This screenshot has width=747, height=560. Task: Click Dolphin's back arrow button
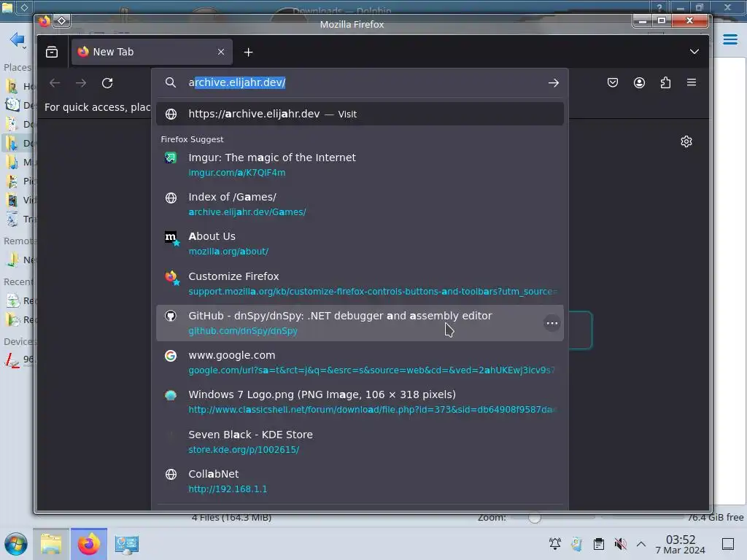(17, 39)
